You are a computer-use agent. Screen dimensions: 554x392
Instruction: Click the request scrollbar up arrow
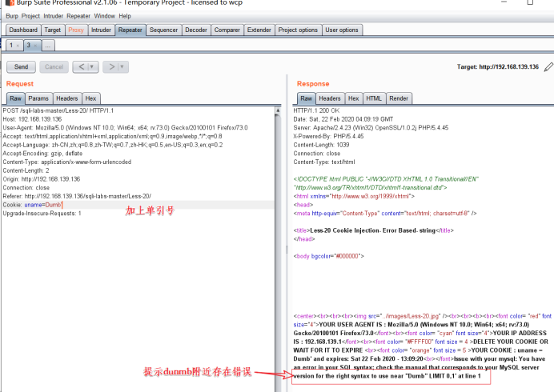[278, 110]
